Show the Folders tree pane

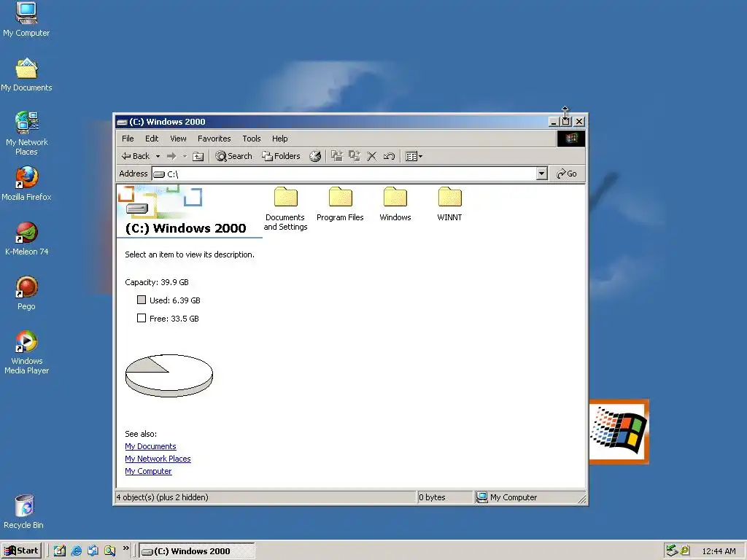[x=281, y=156]
